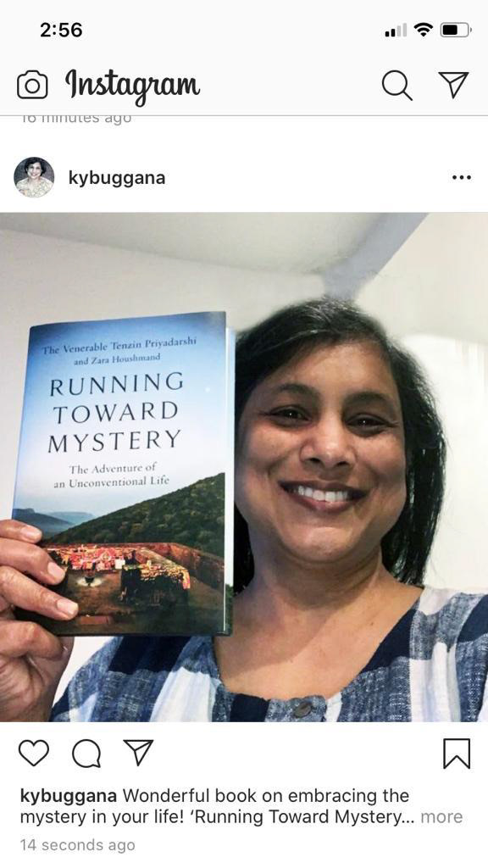This screenshot has width=488, height=868.
Task: Tap the Instagram wordmark logo
Action: click(132, 86)
